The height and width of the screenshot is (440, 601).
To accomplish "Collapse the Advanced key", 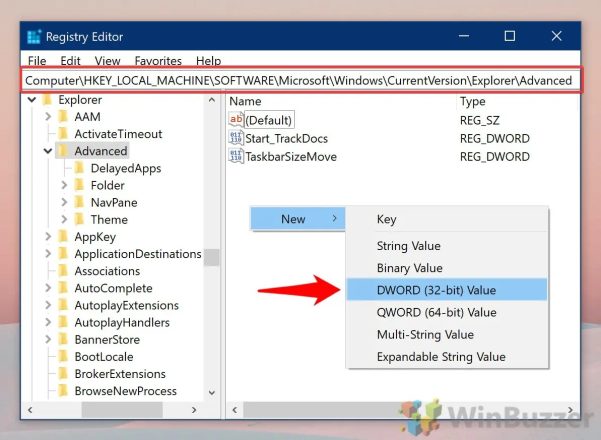I will tap(48, 151).
